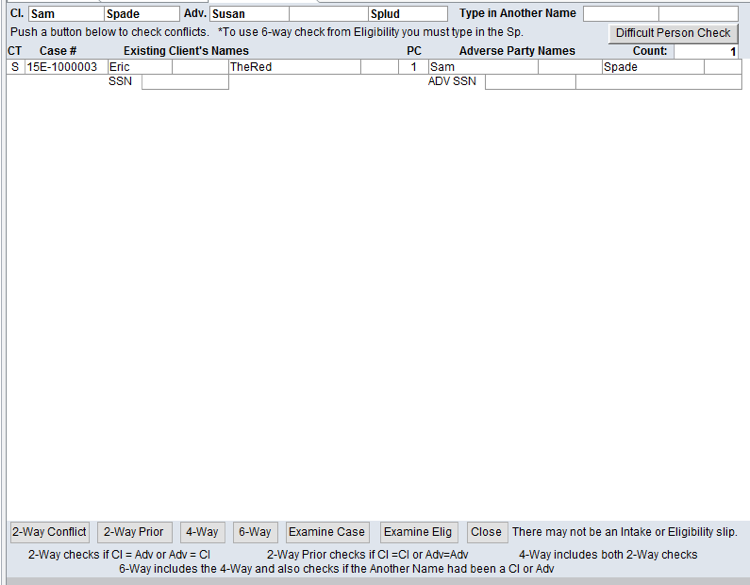Select case number 15E-1000003
The width and height of the screenshot is (750, 585).
click(x=65, y=67)
